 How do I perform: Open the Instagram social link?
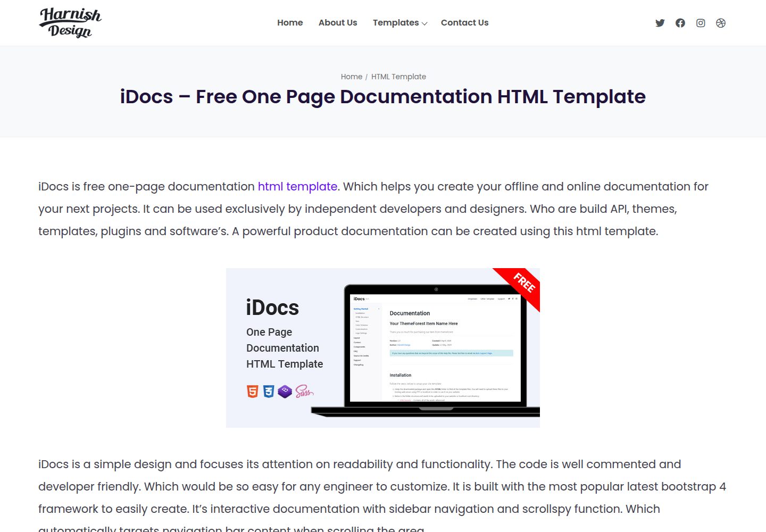[x=701, y=23]
